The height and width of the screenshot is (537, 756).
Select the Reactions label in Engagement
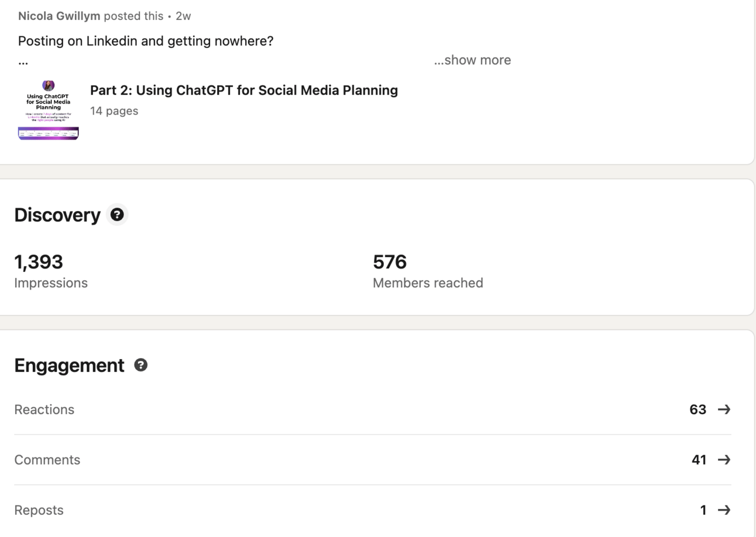[44, 409]
